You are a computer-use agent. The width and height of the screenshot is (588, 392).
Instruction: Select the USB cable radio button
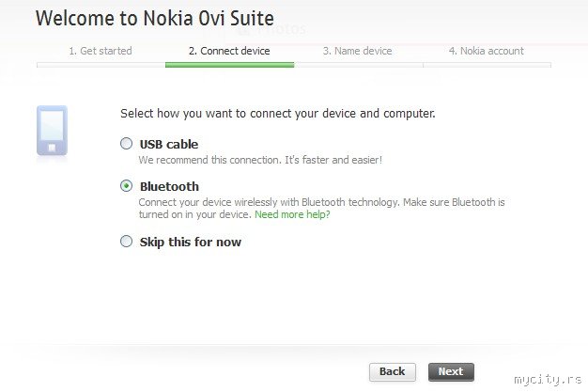[127, 145]
